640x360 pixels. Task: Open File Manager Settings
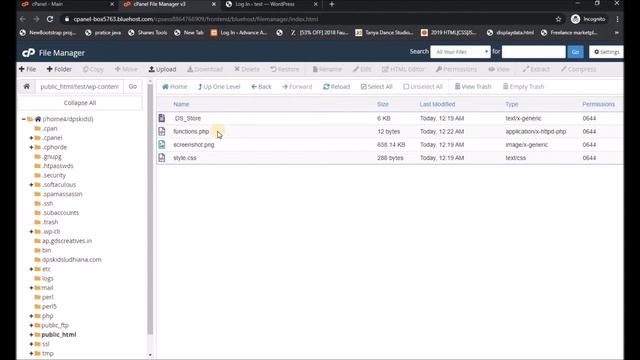tap(606, 52)
